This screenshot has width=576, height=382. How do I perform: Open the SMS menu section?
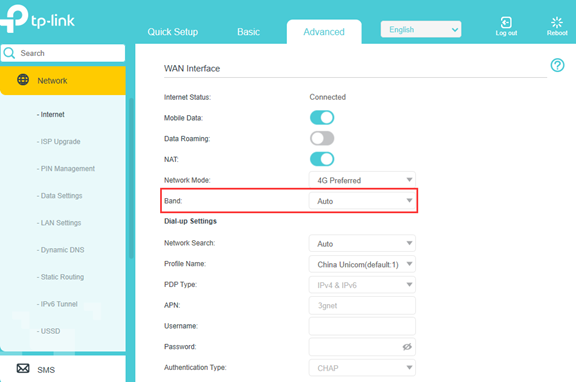pos(63,369)
